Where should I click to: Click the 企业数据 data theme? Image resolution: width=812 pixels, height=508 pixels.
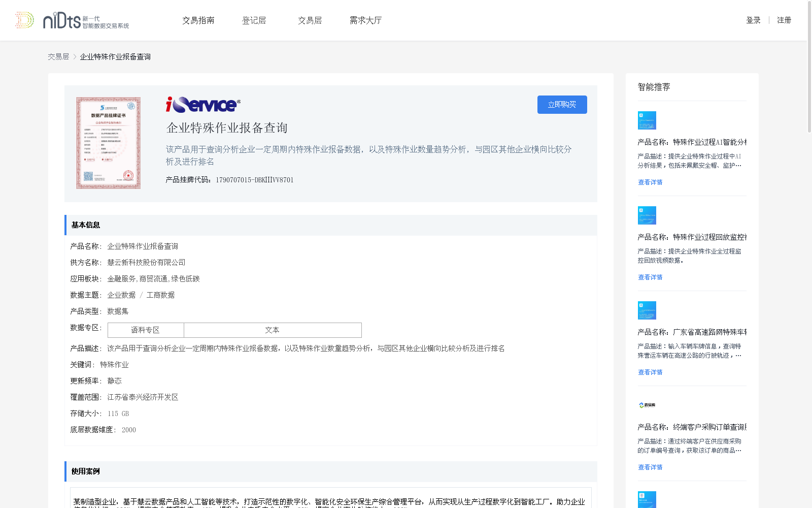click(121, 295)
